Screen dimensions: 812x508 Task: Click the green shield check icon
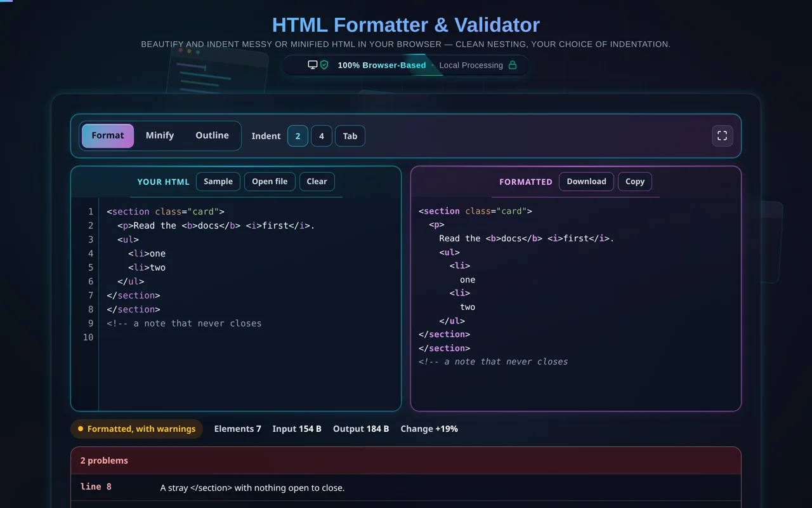pyautogui.click(x=324, y=65)
